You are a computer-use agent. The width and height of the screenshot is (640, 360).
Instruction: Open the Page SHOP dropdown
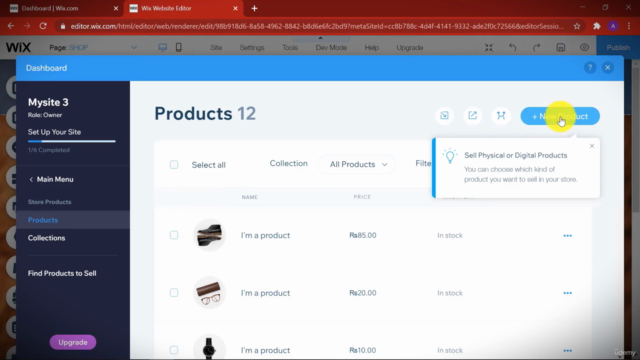93,47
